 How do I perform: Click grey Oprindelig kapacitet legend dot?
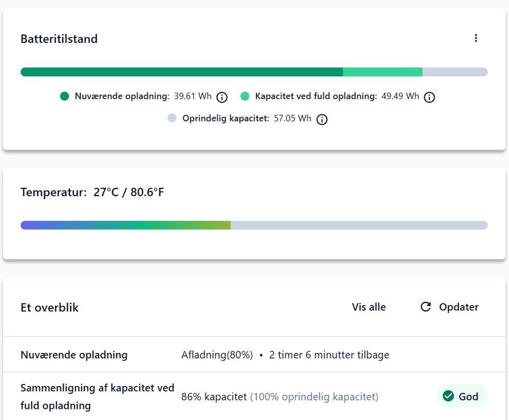click(172, 118)
